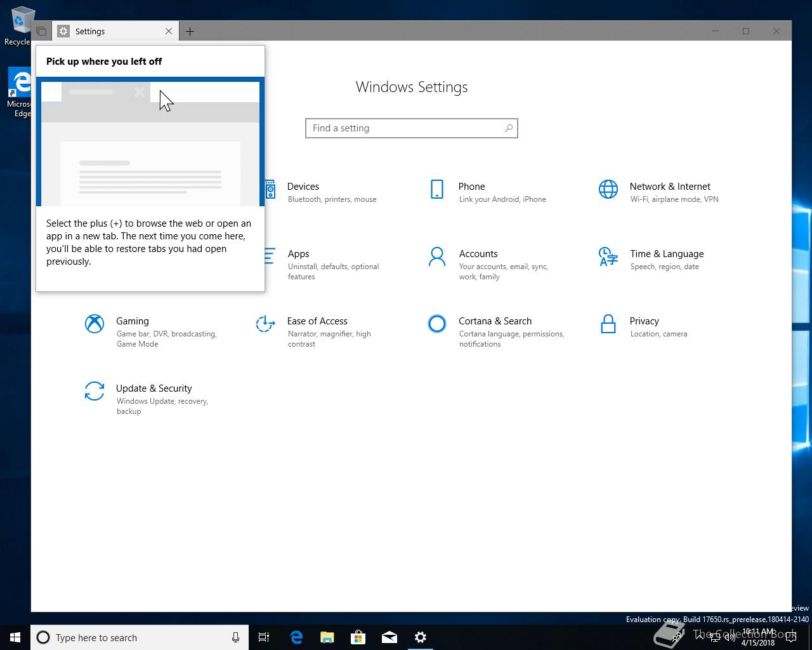Click 'Wi-Fi, airplane mode, VPN' description

674,199
